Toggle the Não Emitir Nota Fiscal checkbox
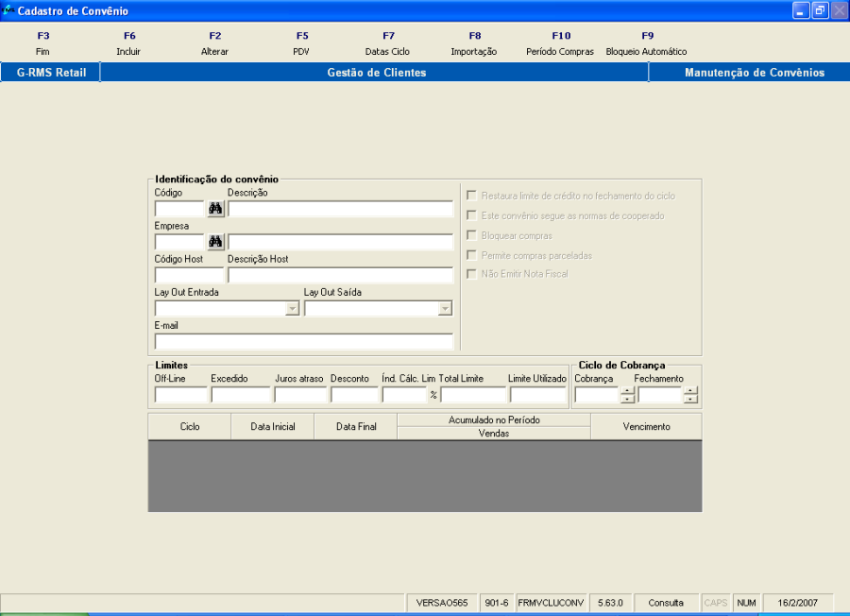This screenshot has height=616, width=850. pos(470,274)
